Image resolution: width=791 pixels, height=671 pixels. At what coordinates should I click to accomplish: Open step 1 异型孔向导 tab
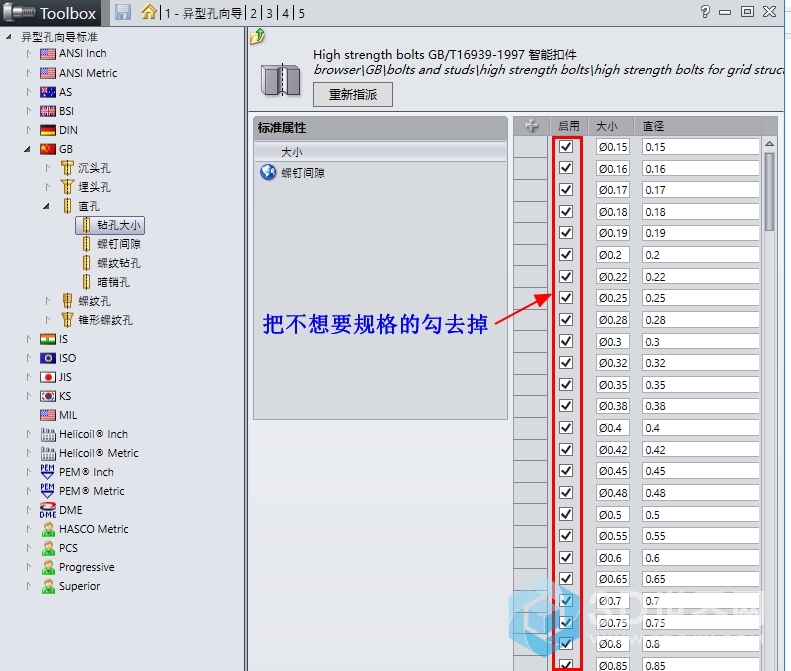point(203,13)
